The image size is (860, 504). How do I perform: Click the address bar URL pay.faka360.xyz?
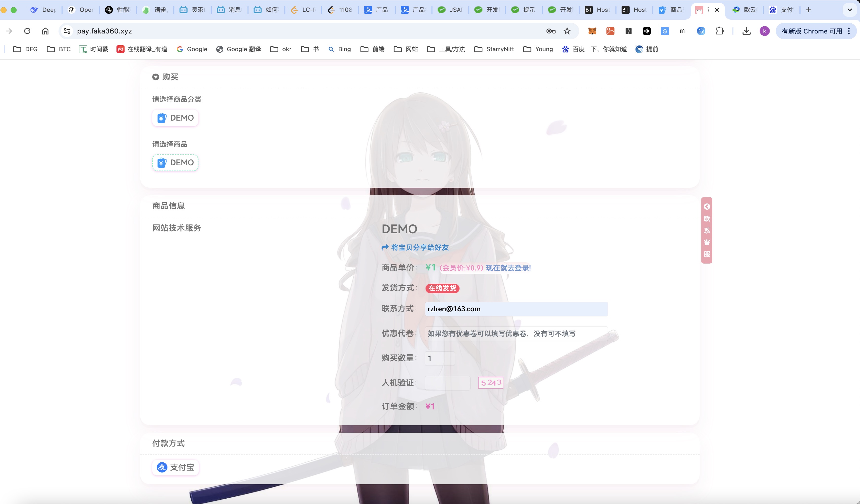coord(104,31)
